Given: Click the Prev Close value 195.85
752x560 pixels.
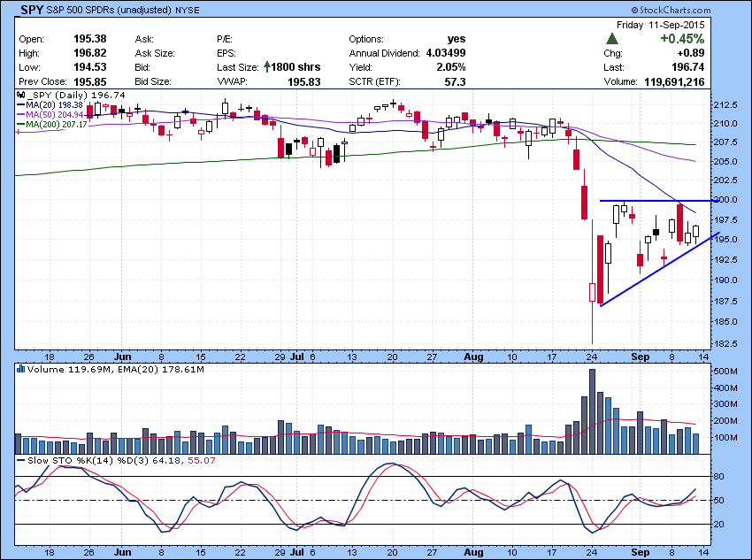Looking at the screenshot, I should click(x=90, y=81).
